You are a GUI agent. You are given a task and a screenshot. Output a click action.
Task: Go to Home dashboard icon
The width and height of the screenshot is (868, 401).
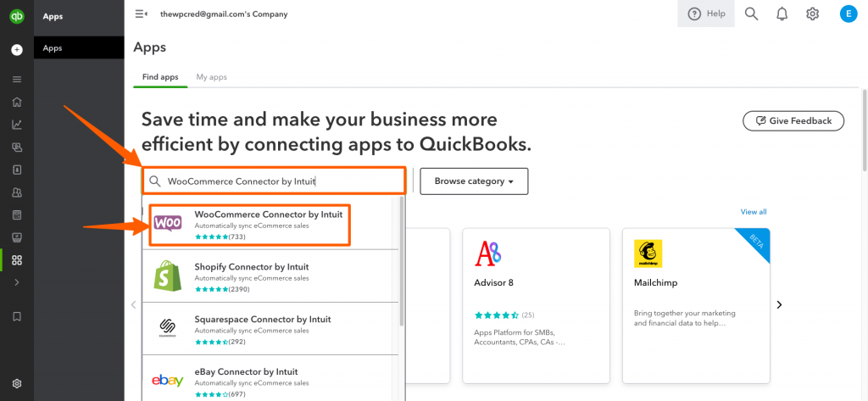[x=17, y=102]
